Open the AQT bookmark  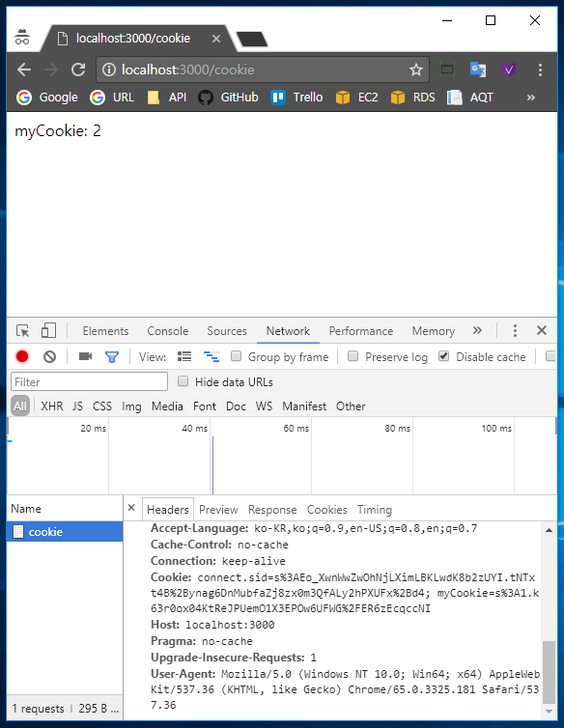[x=469, y=98]
